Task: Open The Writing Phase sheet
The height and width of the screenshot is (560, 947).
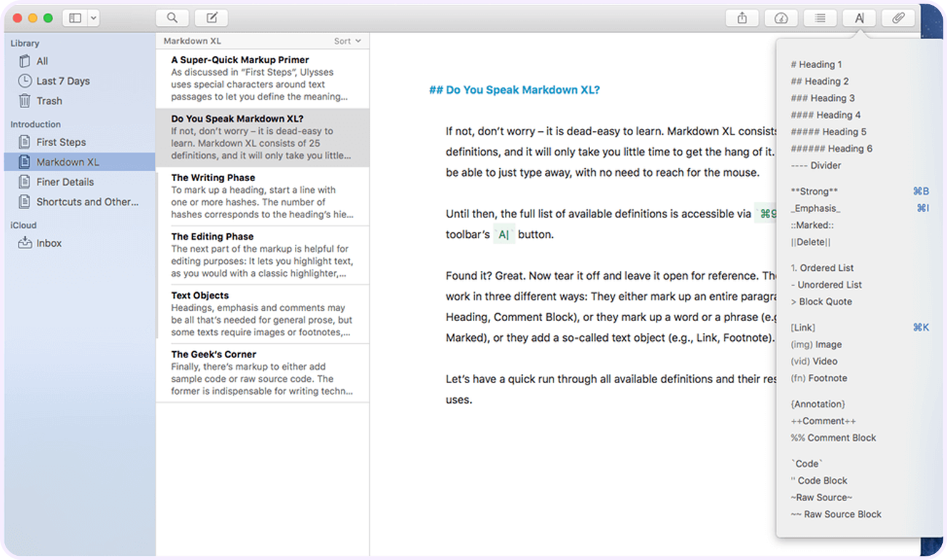Action: click(263, 196)
